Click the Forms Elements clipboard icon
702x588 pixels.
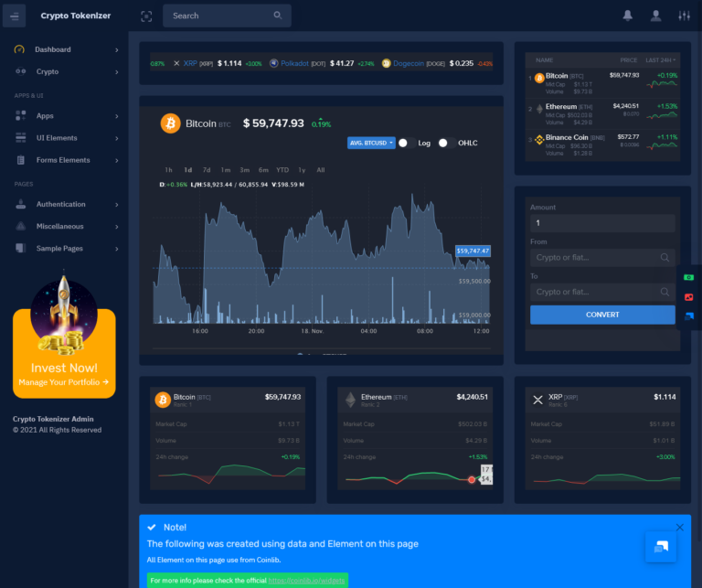point(21,160)
